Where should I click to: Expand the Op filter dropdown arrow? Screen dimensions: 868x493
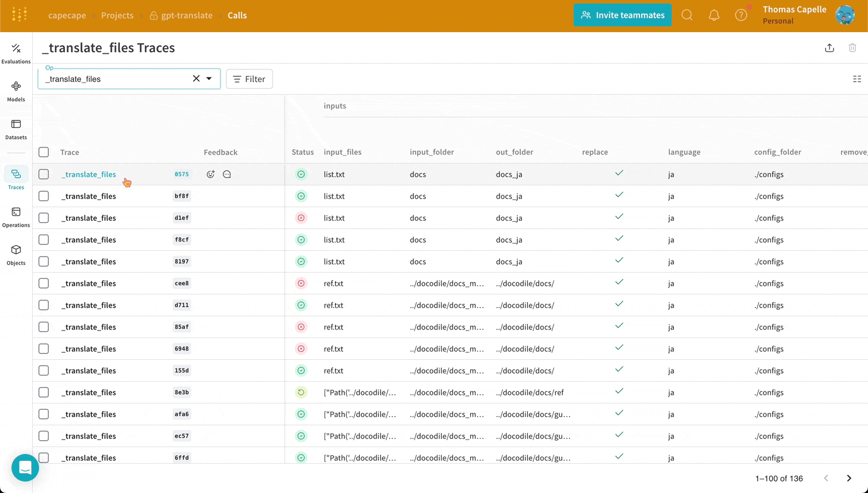pos(209,79)
